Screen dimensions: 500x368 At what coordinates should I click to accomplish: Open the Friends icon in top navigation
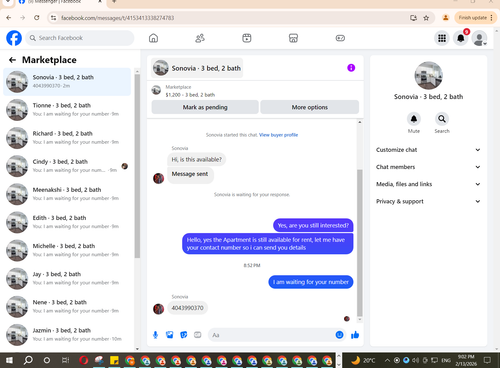200,38
